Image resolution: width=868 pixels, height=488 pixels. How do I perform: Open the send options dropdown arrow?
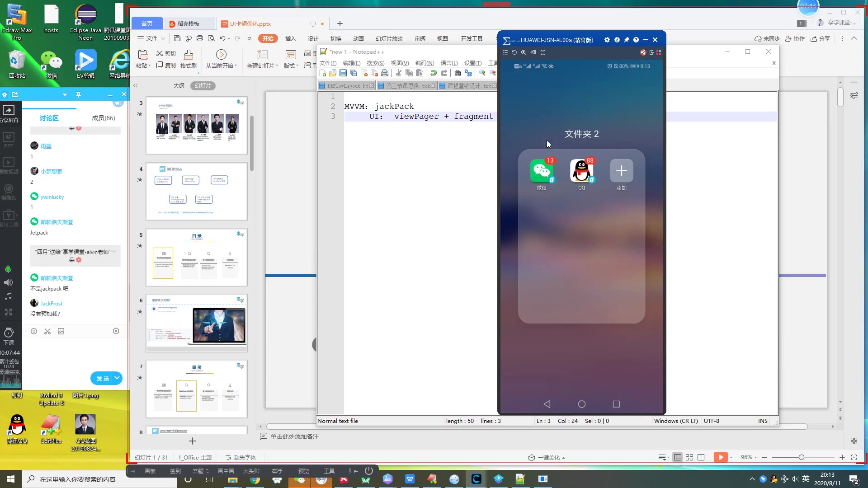[x=118, y=378]
